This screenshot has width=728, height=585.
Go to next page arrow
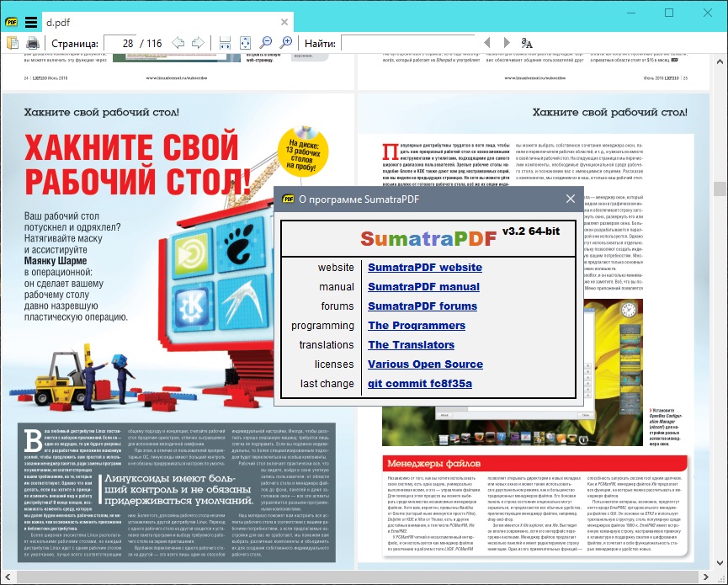[x=198, y=43]
